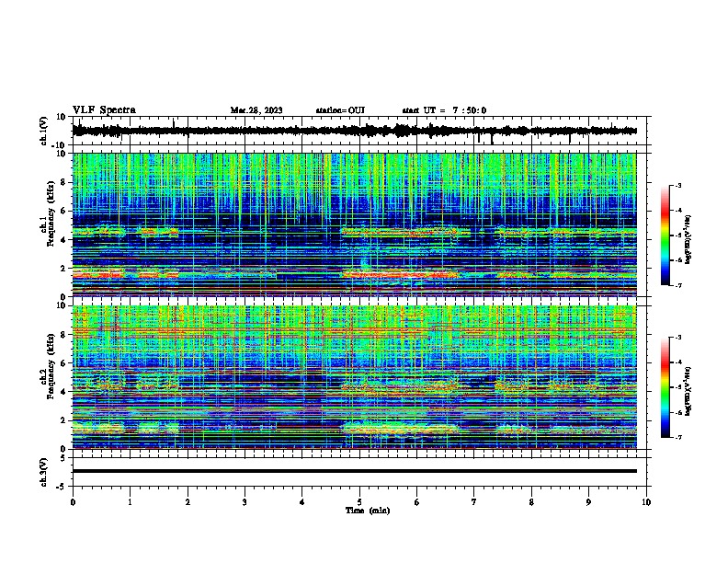728x563 pixels.
Task: Click the "-7" label below ch.2 color scale
Action: [678, 438]
